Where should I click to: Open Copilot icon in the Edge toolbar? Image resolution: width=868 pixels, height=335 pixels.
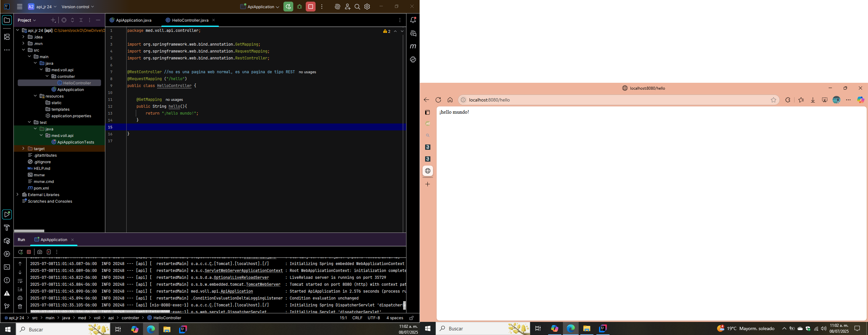click(860, 100)
